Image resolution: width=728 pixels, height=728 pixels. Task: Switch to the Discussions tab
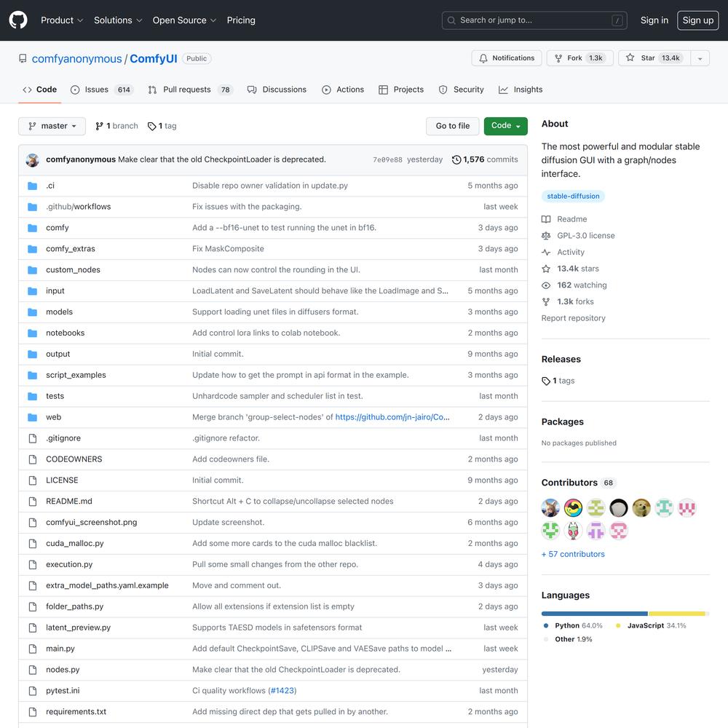pyautogui.click(x=277, y=90)
